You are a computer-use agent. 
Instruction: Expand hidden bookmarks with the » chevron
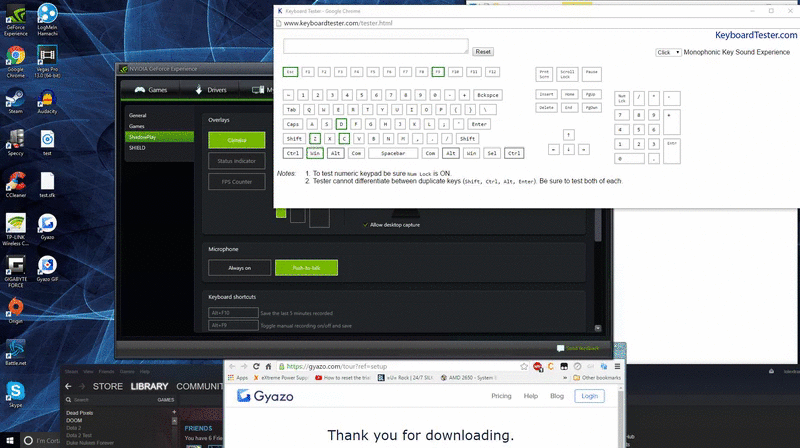click(565, 378)
